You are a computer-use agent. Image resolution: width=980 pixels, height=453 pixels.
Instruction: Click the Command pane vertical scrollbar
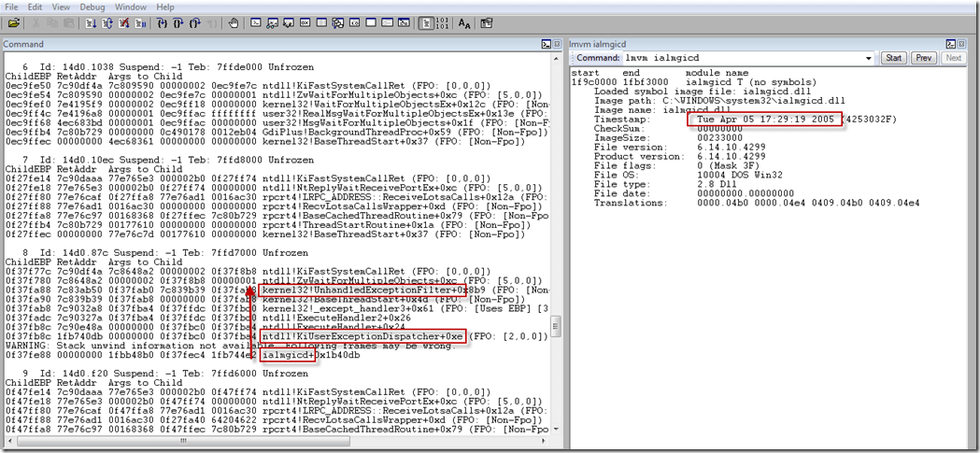pyautogui.click(x=557, y=234)
